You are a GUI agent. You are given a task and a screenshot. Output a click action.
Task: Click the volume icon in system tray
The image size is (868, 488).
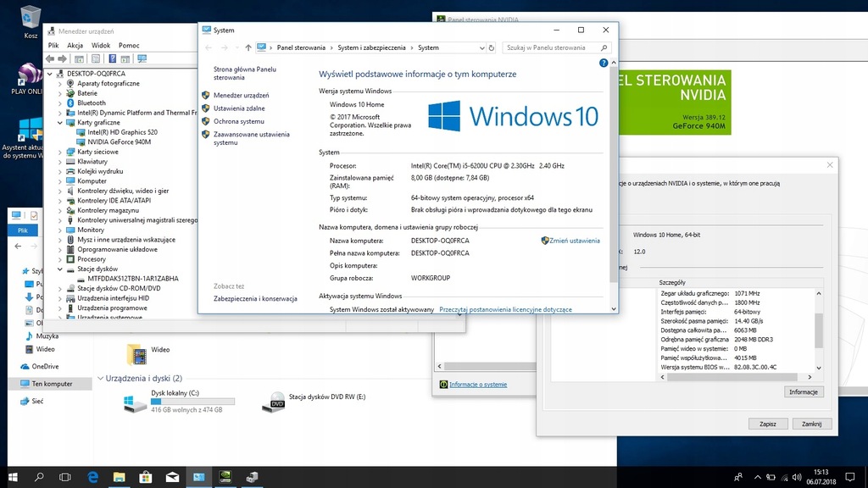[797, 477]
